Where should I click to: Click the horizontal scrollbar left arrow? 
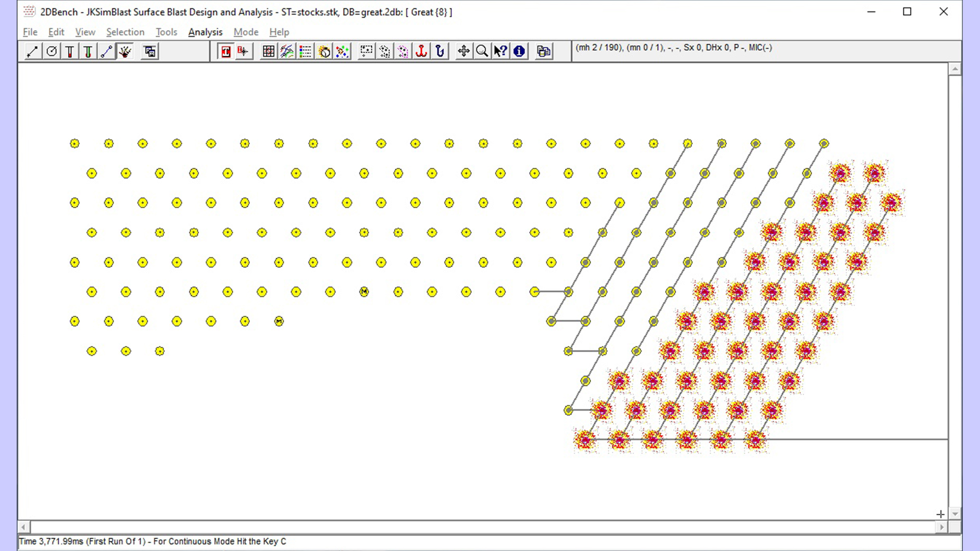pos(24,527)
